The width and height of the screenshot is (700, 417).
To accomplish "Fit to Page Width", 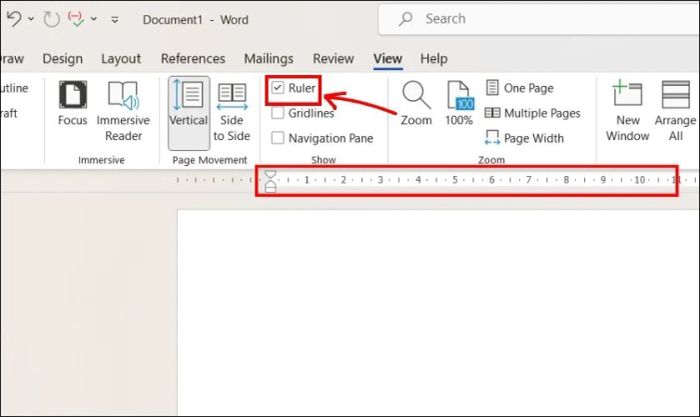I will click(x=525, y=138).
